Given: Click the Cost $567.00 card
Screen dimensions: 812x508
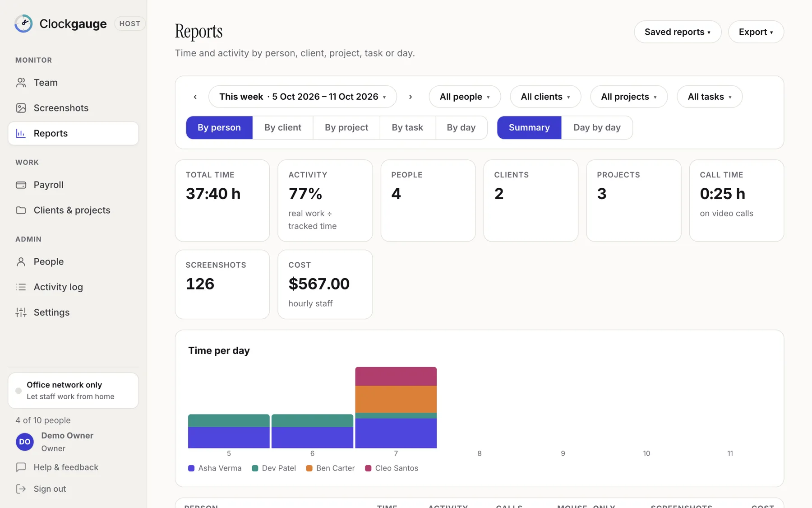Looking at the screenshot, I should click(325, 284).
